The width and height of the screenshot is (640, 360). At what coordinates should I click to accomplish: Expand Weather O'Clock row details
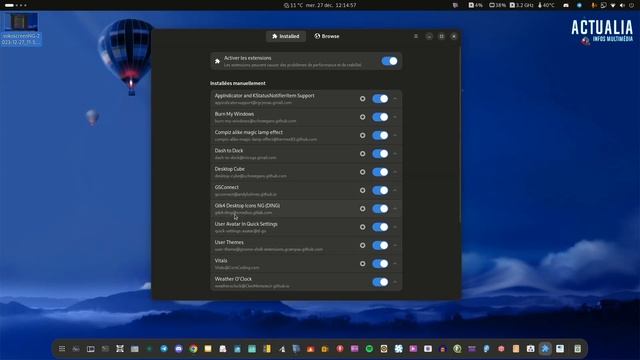point(395,282)
